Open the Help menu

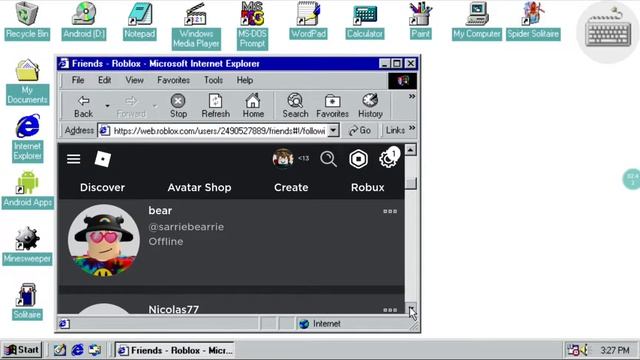tap(244, 80)
